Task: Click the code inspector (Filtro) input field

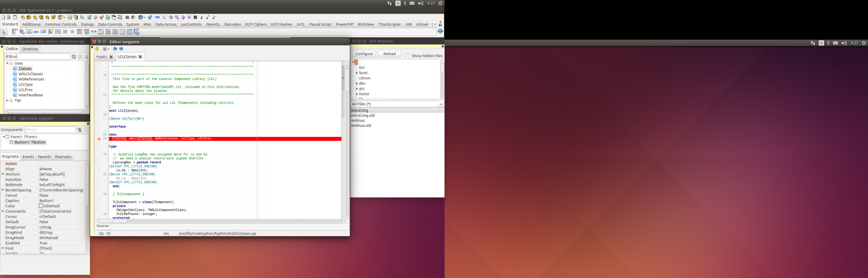Action: pos(37,57)
